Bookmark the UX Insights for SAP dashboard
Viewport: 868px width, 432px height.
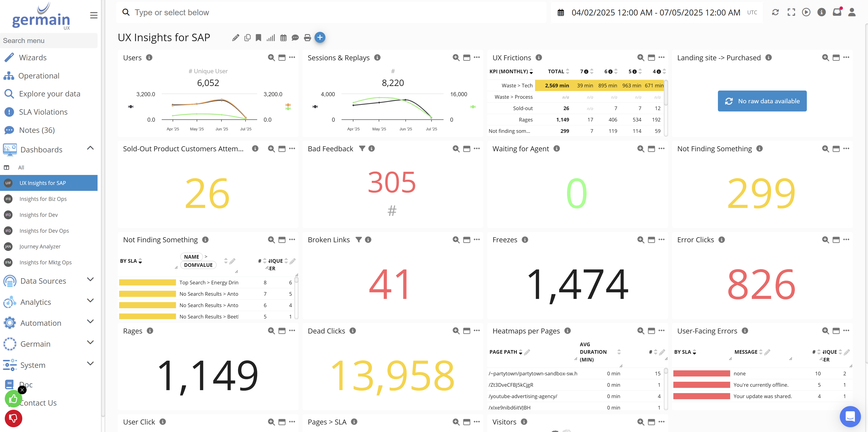point(259,38)
